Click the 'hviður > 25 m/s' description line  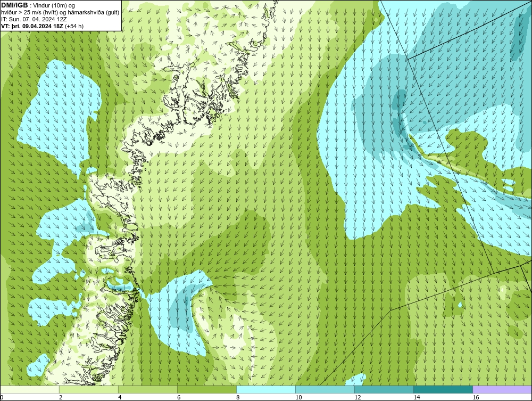(60, 12)
